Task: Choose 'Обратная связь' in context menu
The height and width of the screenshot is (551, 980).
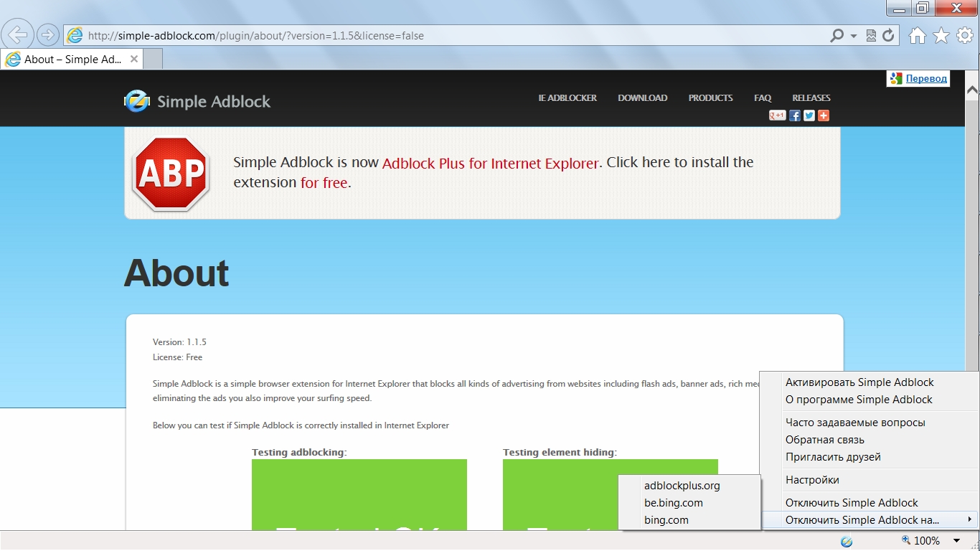Action: [870, 440]
